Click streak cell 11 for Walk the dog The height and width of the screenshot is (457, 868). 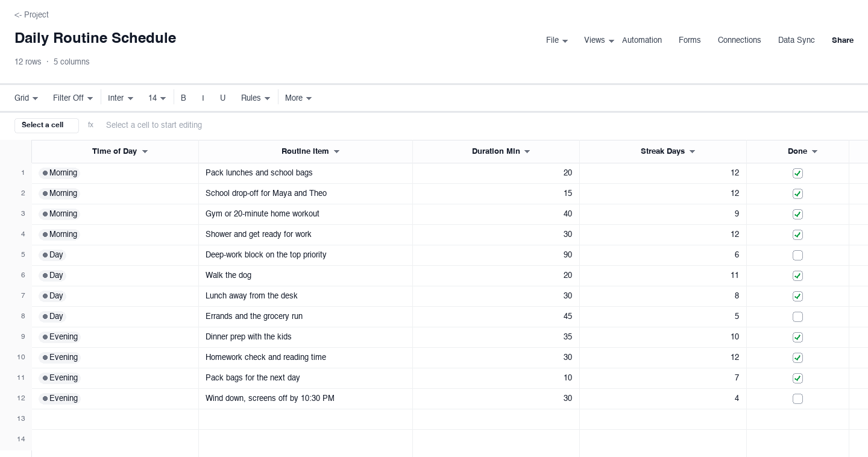[663, 276]
